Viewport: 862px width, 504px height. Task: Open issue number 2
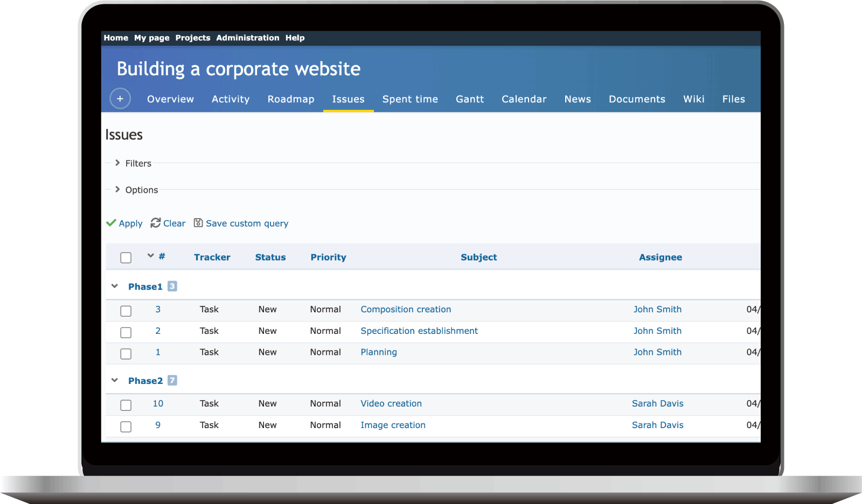tap(158, 331)
